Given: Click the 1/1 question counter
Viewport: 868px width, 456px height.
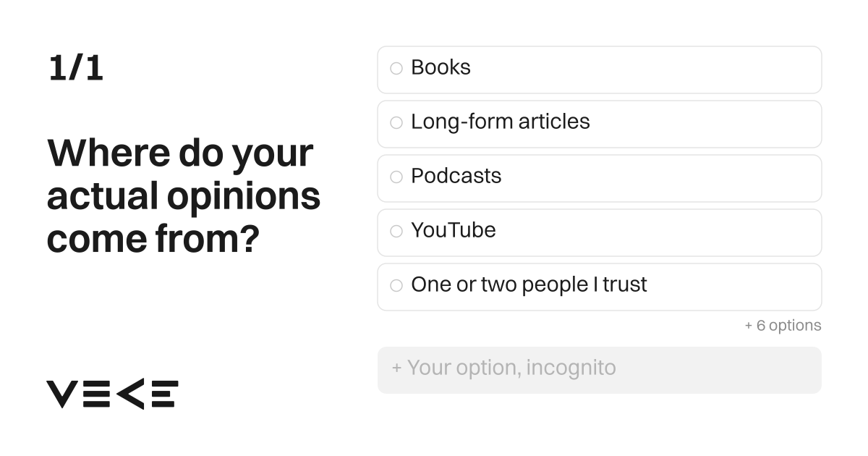Looking at the screenshot, I should (x=76, y=69).
